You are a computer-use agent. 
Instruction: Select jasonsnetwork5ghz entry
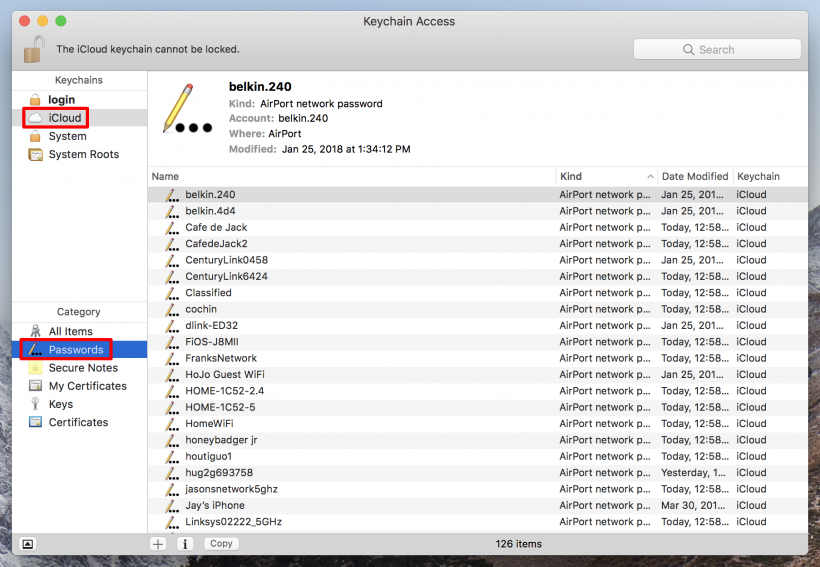(x=477, y=489)
